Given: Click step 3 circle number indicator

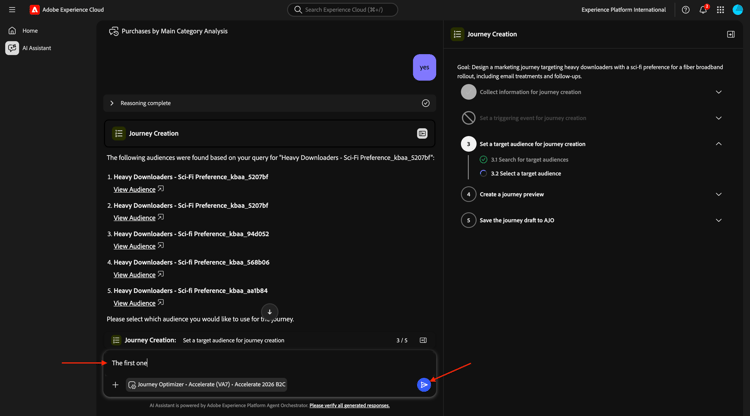Looking at the screenshot, I should click(x=468, y=144).
